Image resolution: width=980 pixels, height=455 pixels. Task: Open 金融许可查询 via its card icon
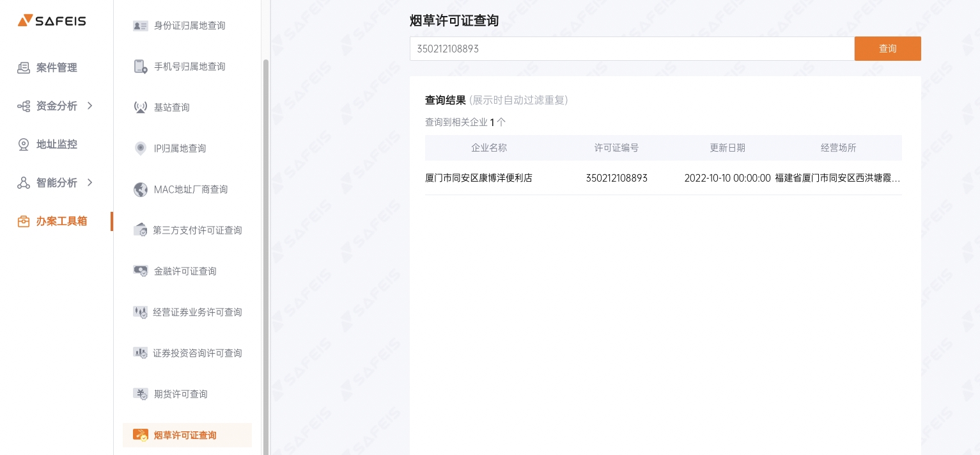pyautogui.click(x=141, y=271)
